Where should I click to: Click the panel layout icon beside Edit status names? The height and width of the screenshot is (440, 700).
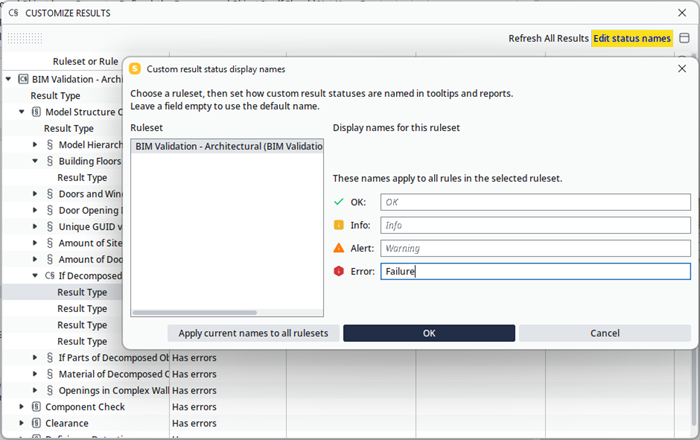pos(684,38)
